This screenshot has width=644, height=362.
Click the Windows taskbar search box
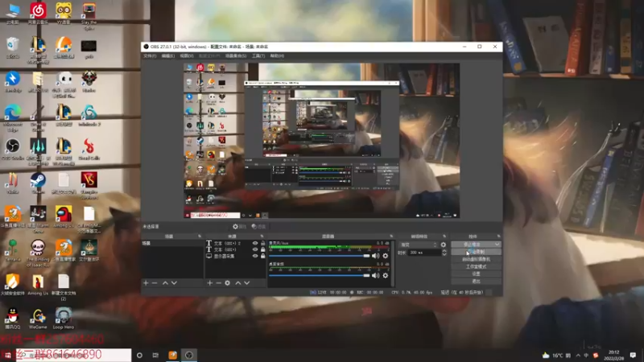coord(72,355)
